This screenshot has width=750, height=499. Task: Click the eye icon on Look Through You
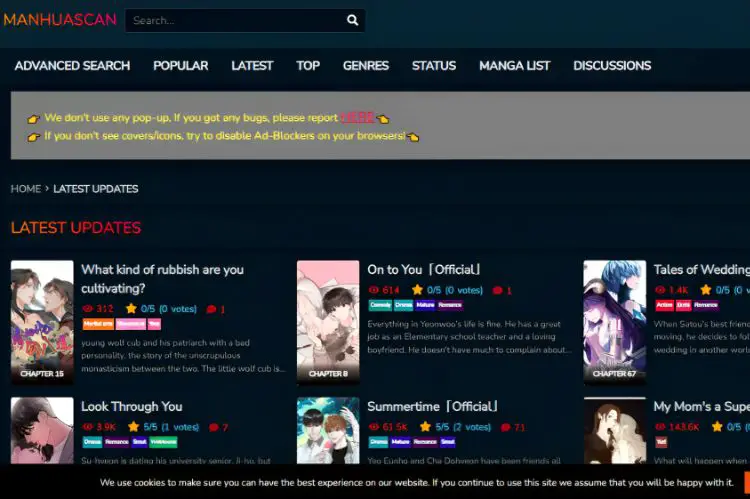tap(87, 427)
